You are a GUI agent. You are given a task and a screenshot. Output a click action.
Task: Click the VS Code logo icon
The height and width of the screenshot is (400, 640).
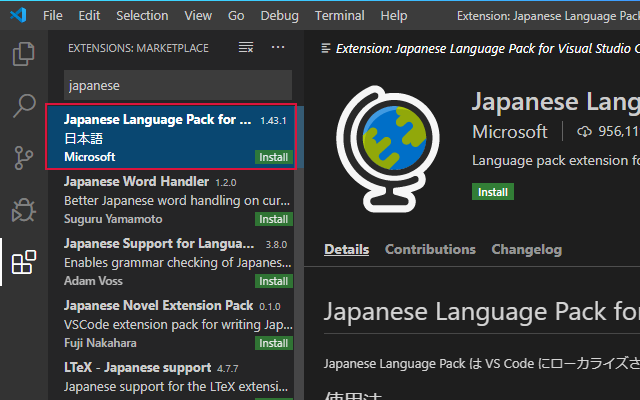(18, 16)
